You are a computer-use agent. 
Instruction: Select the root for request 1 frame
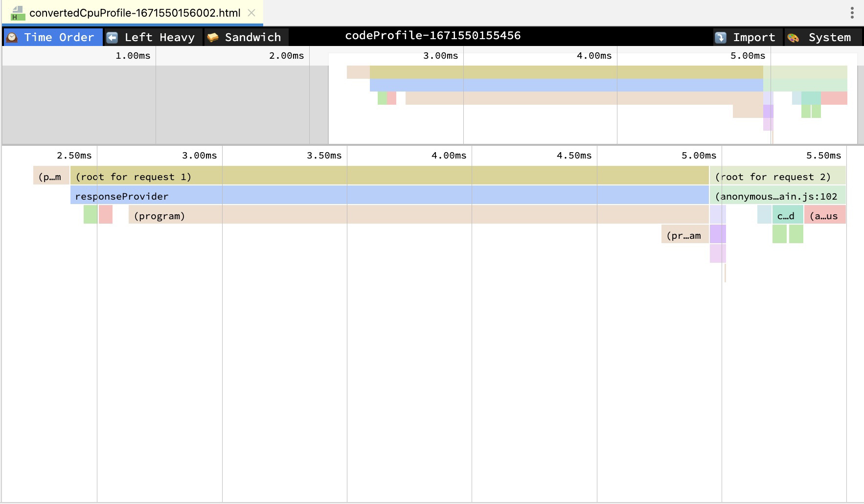[x=389, y=176]
